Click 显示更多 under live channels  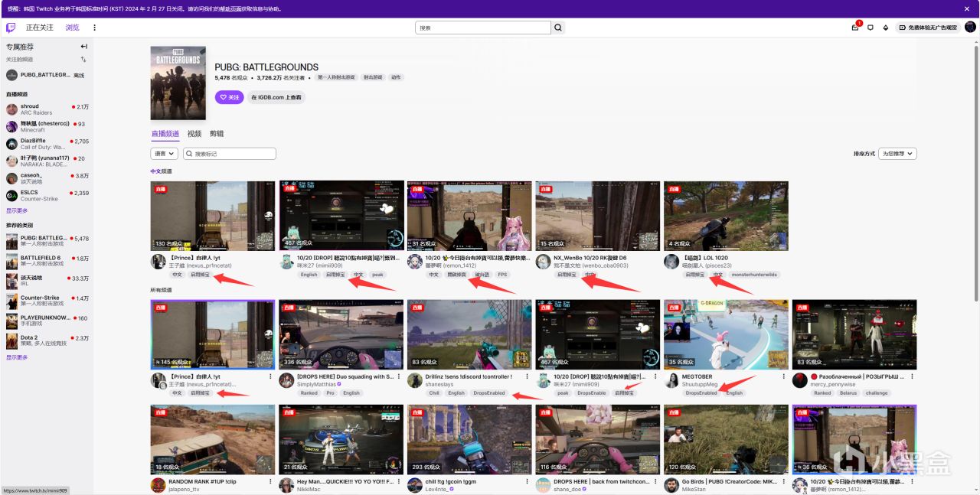(17, 210)
